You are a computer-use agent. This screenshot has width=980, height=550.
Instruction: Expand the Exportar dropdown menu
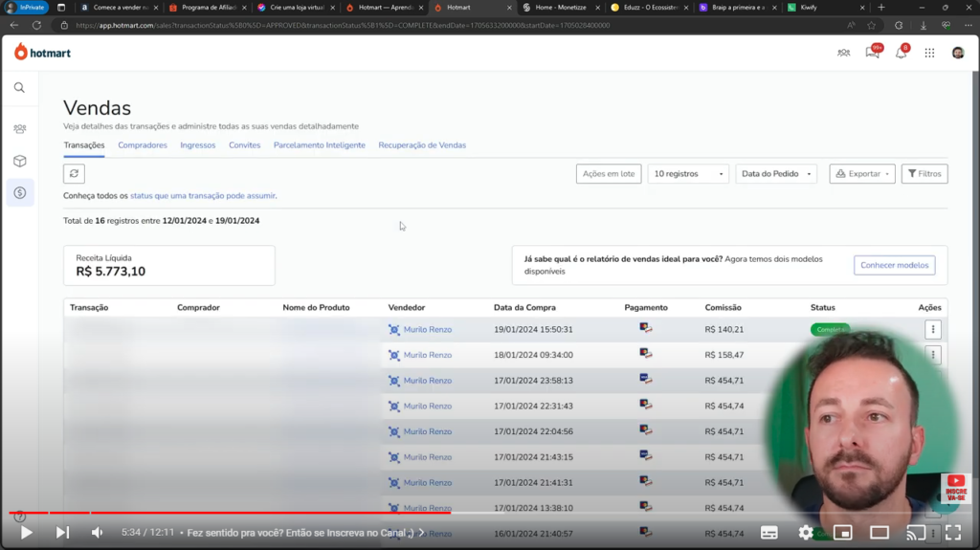[x=862, y=174]
